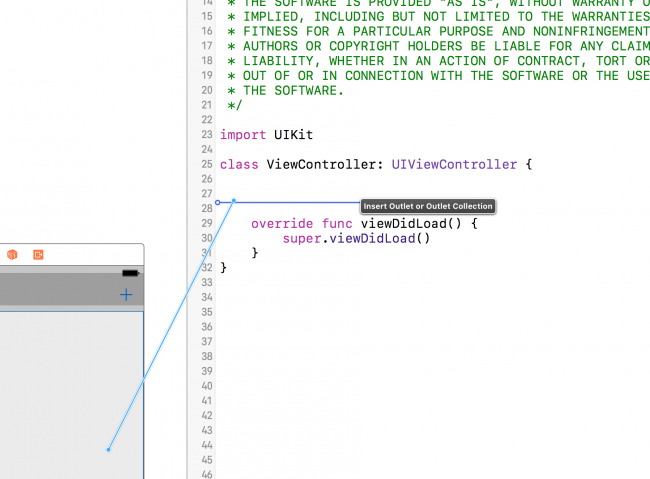Select the storyboard navigation bar
Screen dimensions: 650x479
tap(60, 294)
